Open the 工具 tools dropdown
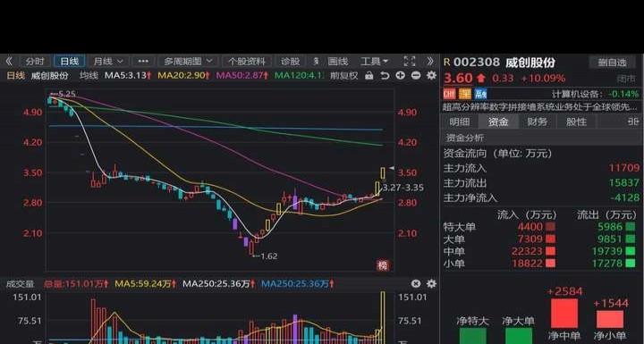The image size is (644, 344). click(374, 62)
